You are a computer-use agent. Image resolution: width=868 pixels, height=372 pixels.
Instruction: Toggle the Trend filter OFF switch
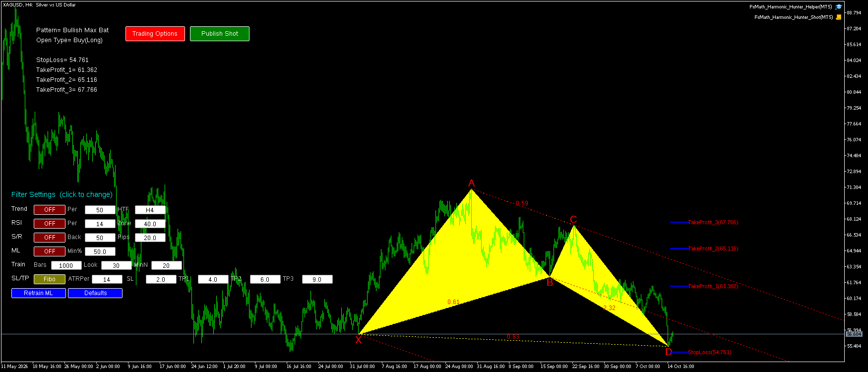click(x=50, y=210)
